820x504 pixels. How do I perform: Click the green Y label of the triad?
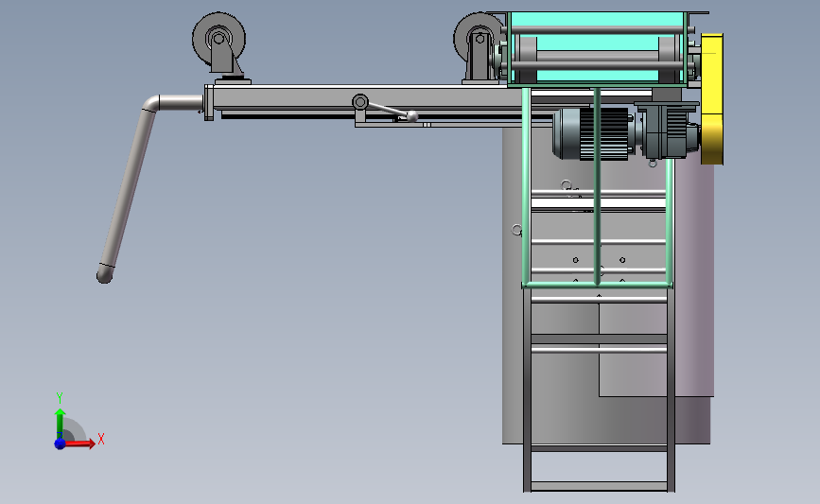point(60,398)
